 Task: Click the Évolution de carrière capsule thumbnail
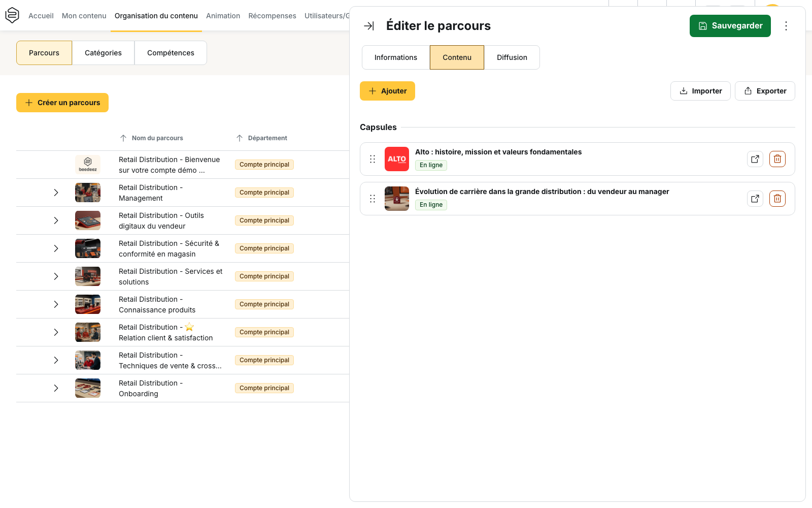pos(397,199)
